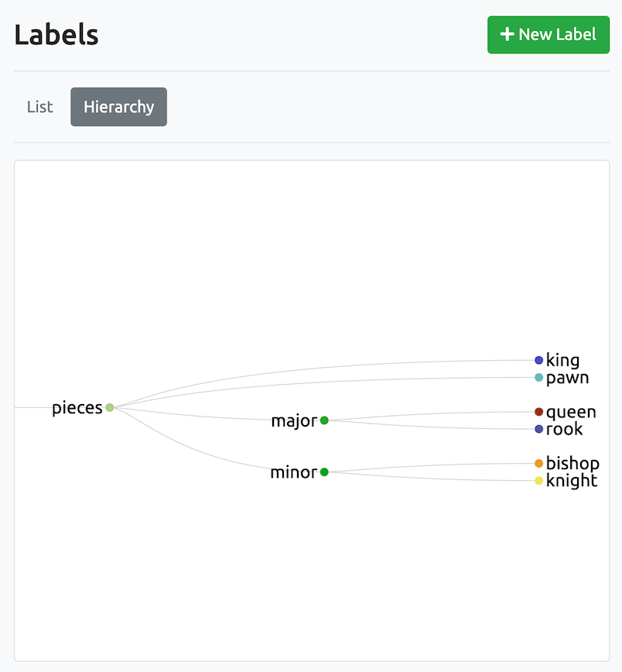This screenshot has height=672, width=622.
Task: Click the blue dot beside rook
Action: 538,429
